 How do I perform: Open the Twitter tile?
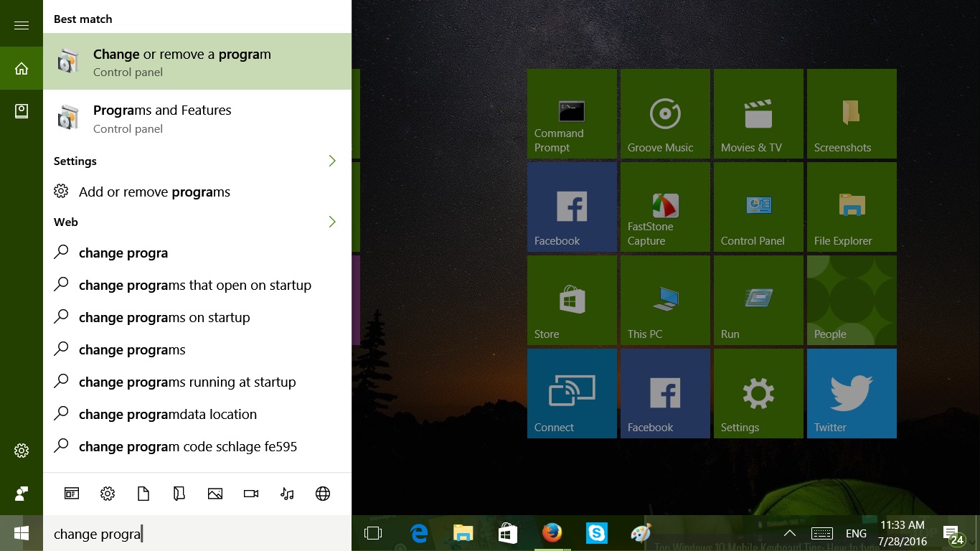click(852, 393)
